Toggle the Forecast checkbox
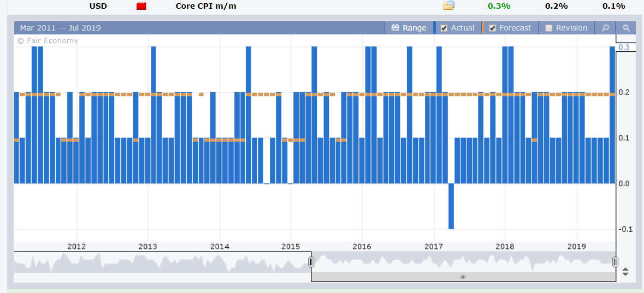This screenshot has height=293, width=644. point(493,28)
